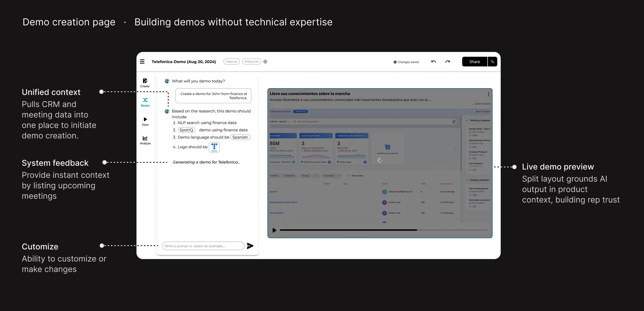Click the Book 1:1 expert link
This screenshot has height=311, width=644.
click(483, 111)
